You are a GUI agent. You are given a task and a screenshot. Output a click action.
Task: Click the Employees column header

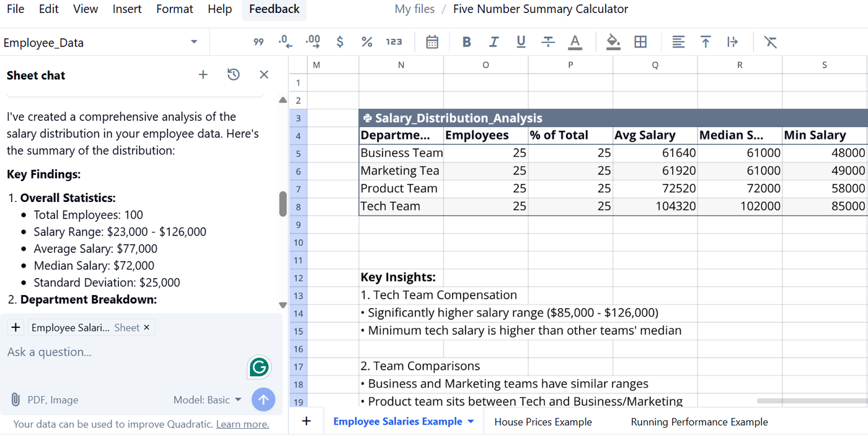click(486, 136)
